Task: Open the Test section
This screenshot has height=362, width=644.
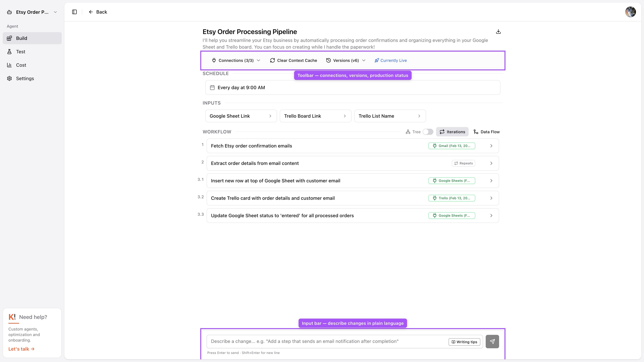Action: click(x=20, y=52)
